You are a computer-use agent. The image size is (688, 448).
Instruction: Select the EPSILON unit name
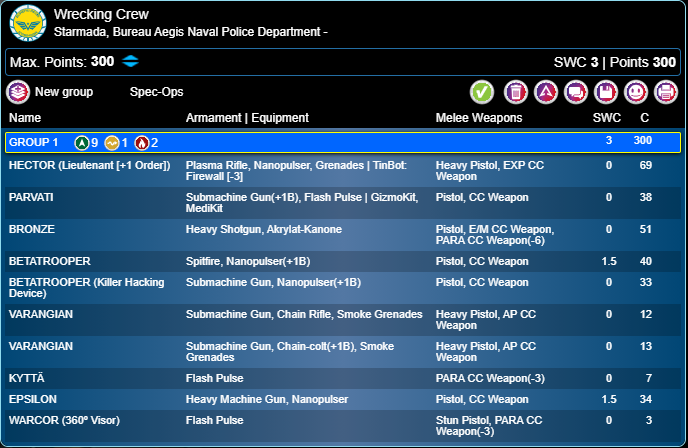point(33,399)
